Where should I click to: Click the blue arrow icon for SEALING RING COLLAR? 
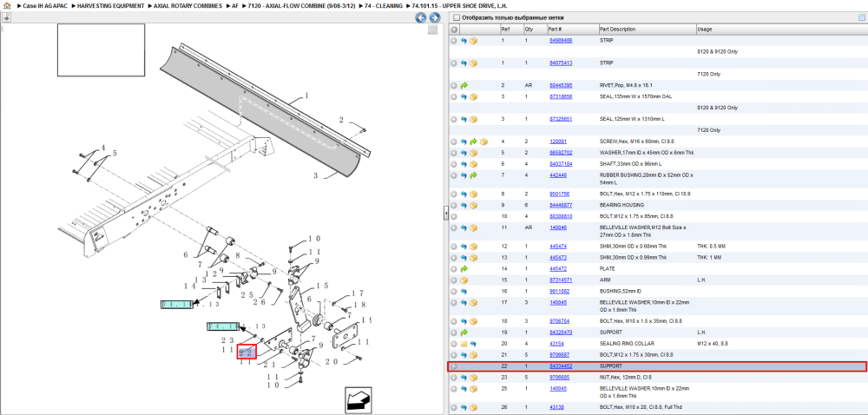[474, 344]
